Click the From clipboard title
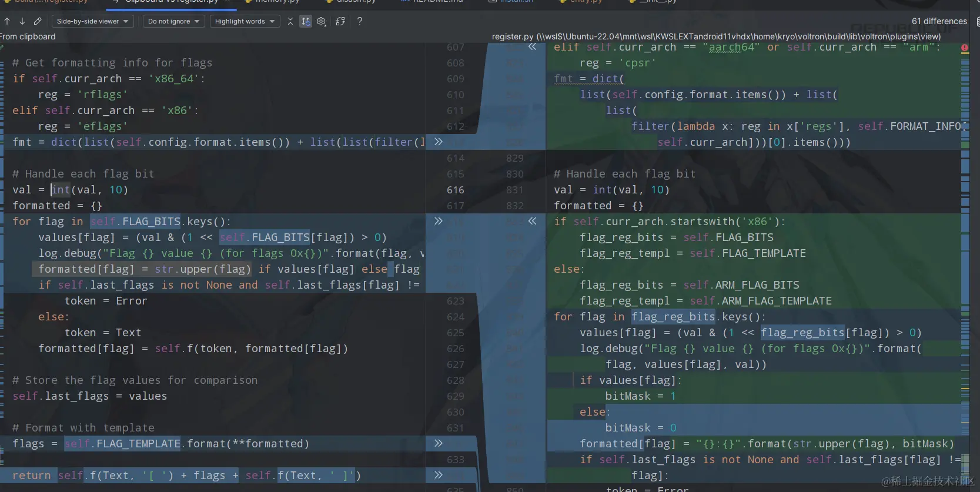 click(28, 36)
